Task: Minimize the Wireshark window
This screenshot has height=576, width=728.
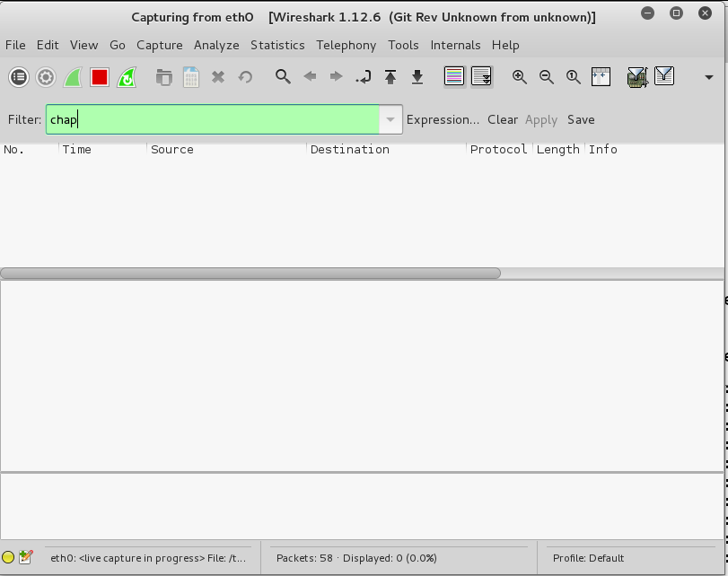Action: pos(648,13)
